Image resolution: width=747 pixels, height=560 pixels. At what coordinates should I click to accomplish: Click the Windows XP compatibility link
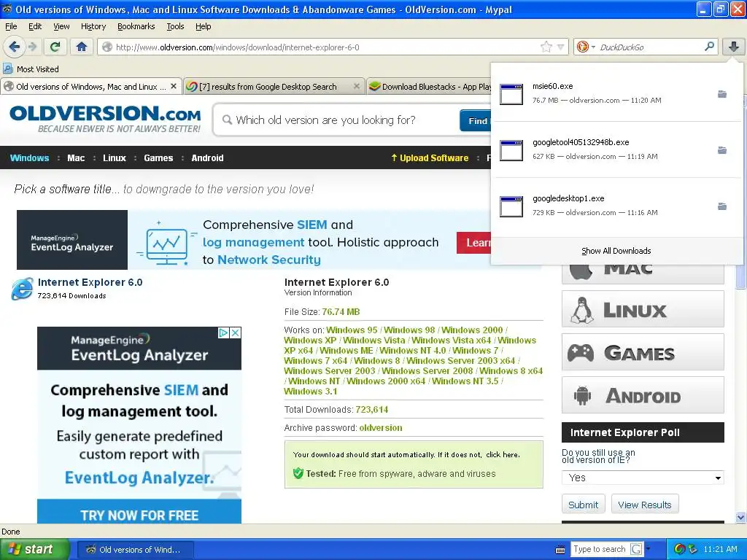pyautogui.click(x=310, y=340)
